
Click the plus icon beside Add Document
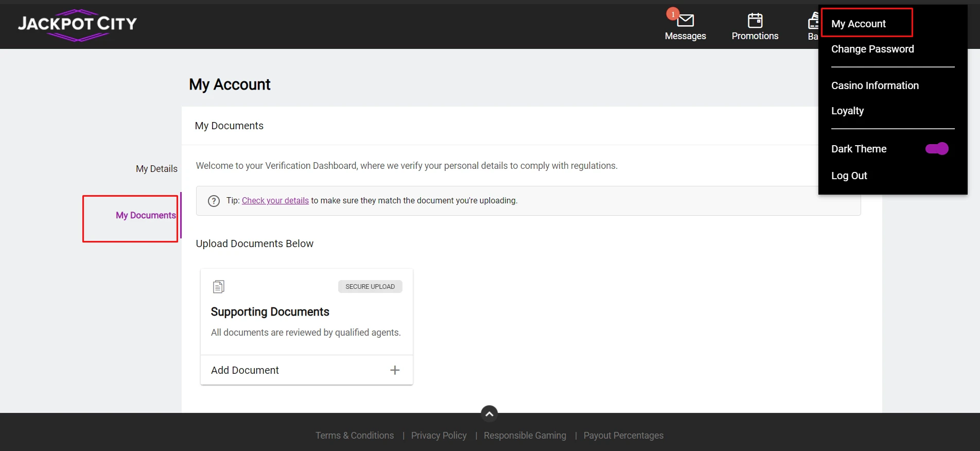[x=395, y=370]
